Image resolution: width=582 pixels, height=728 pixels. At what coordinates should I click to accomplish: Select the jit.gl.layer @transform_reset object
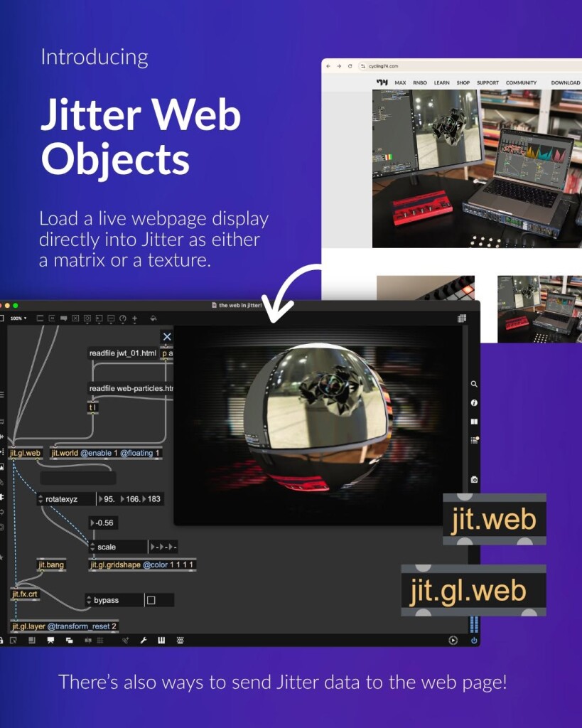pyautogui.click(x=65, y=626)
